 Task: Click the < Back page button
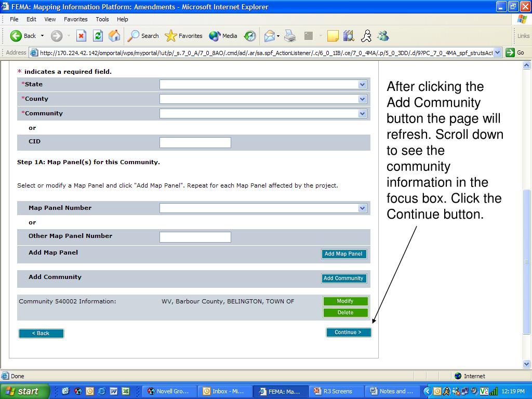[x=41, y=333]
